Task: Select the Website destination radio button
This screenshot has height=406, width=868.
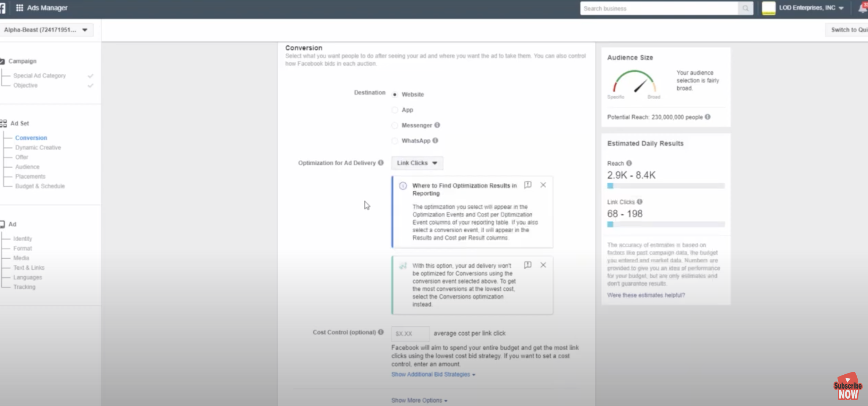Action: (x=395, y=95)
